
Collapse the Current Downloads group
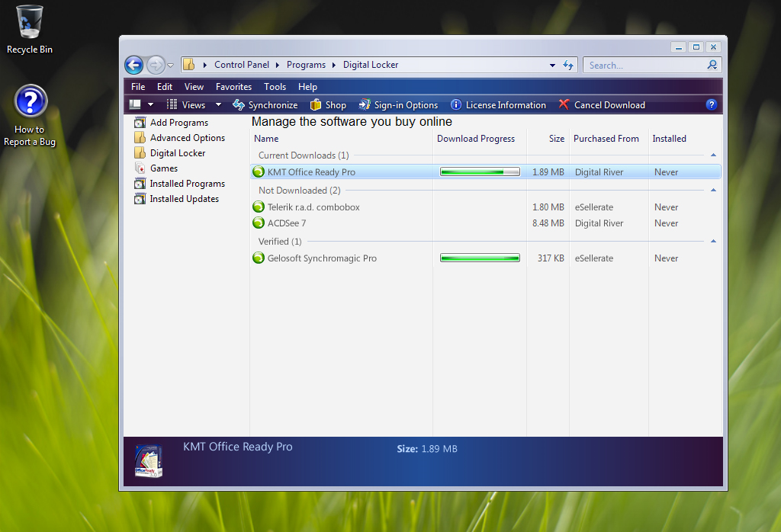tap(713, 155)
